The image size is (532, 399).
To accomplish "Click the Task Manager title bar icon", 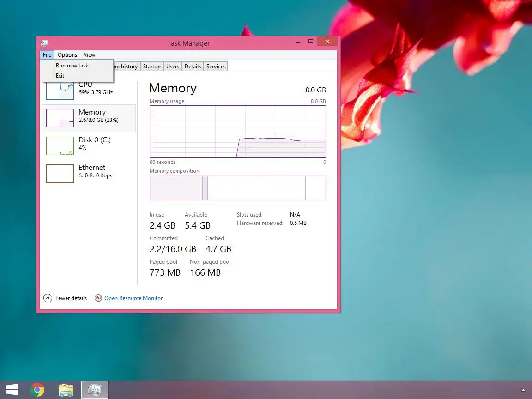I will click(x=44, y=43).
